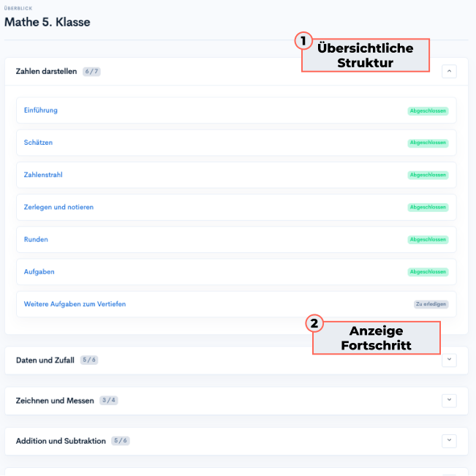
Task: Click the 5/6 badge for Daten und Zufall
Action: (88, 360)
